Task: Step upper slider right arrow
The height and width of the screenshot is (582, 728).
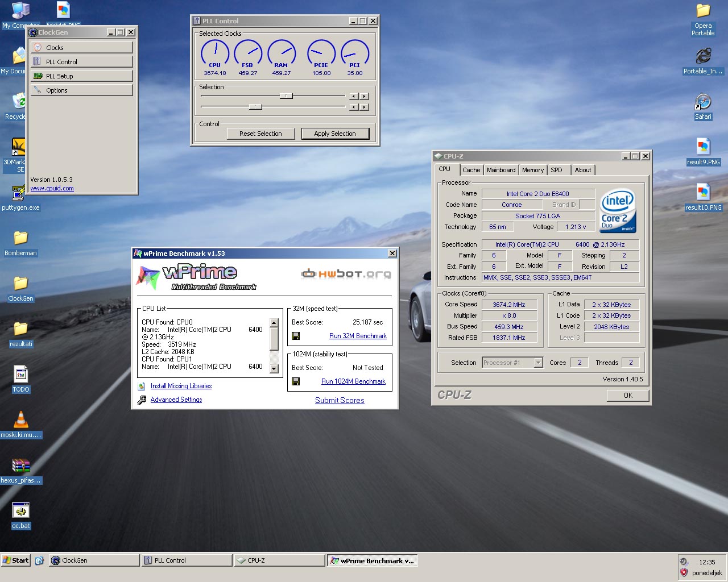Action: click(x=365, y=96)
